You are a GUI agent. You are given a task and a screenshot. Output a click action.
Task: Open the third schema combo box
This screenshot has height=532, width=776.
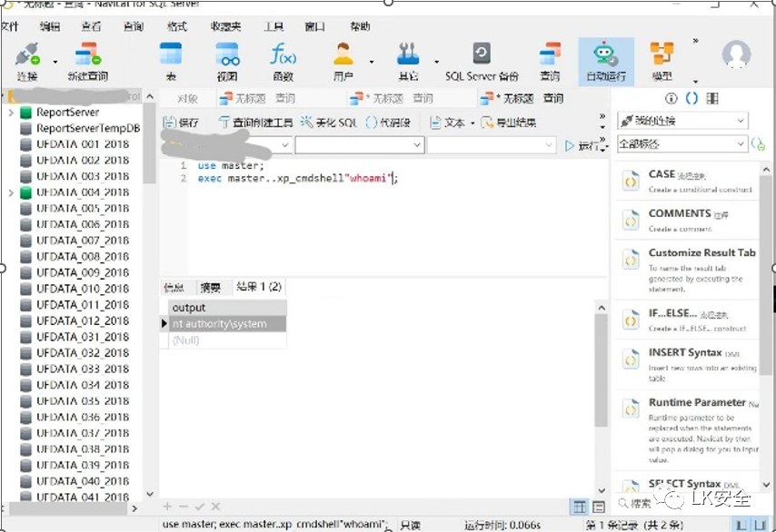[x=491, y=145]
